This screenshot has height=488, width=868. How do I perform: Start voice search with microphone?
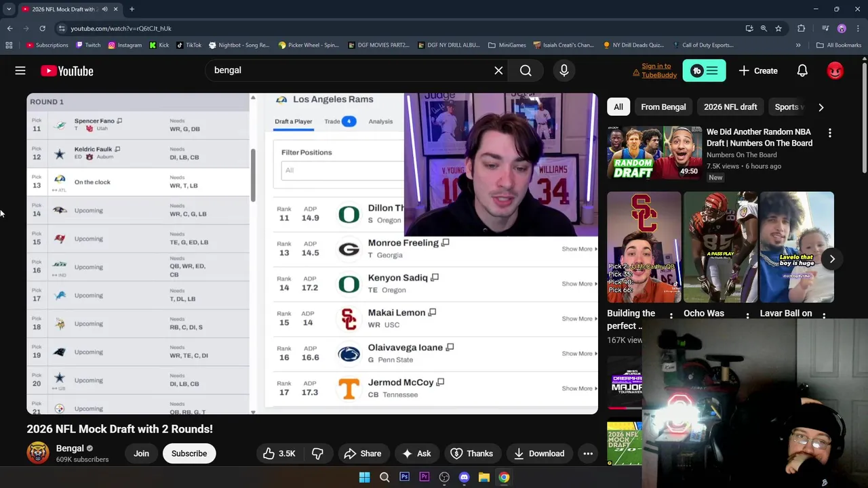[x=564, y=70]
